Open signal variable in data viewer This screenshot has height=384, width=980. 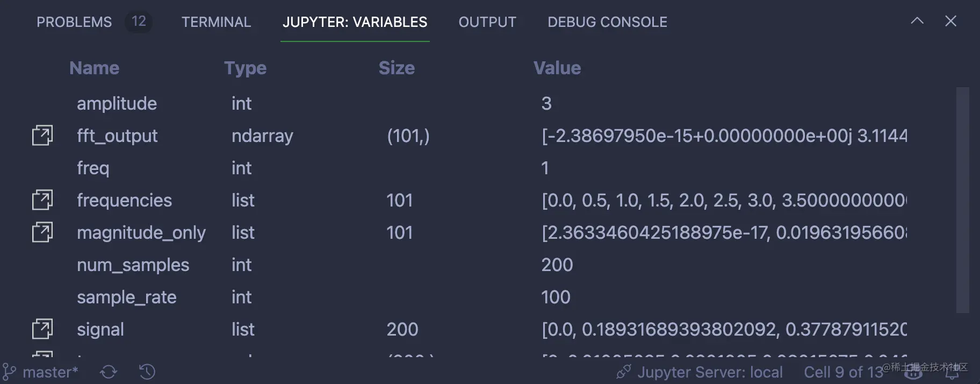42,329
